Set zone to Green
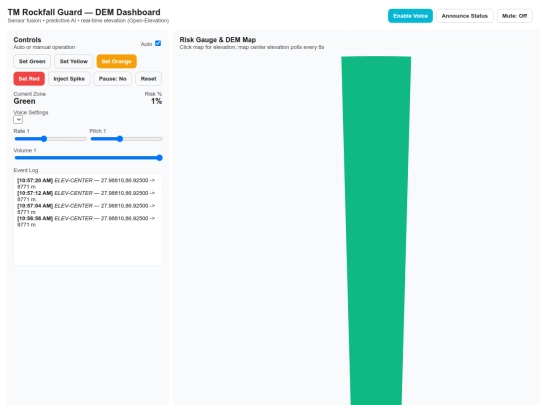Screen dimensions: 540x405 click(32, 61)
